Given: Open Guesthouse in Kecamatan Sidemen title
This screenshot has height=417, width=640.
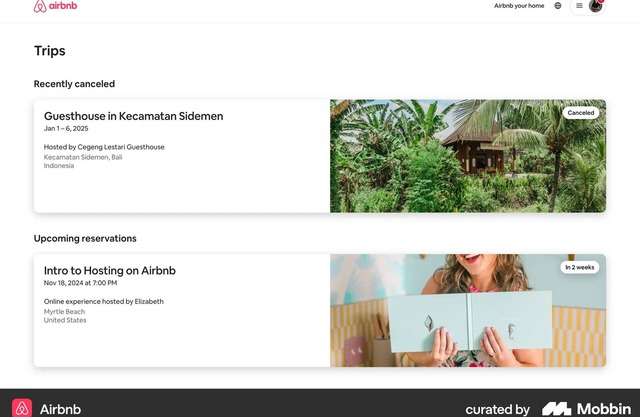Looking at the screenshot, I should point(133,116).
